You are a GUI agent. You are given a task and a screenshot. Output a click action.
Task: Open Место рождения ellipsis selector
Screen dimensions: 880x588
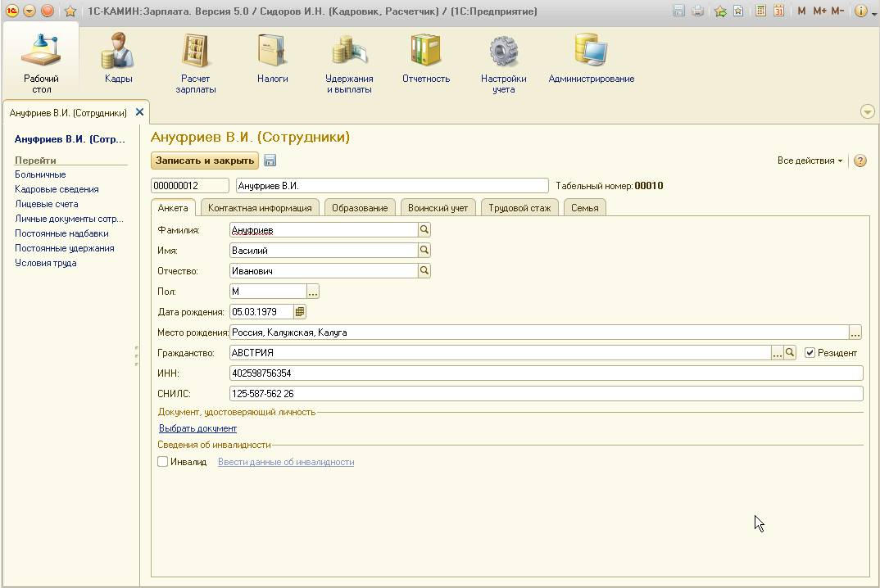pos(855,332)
